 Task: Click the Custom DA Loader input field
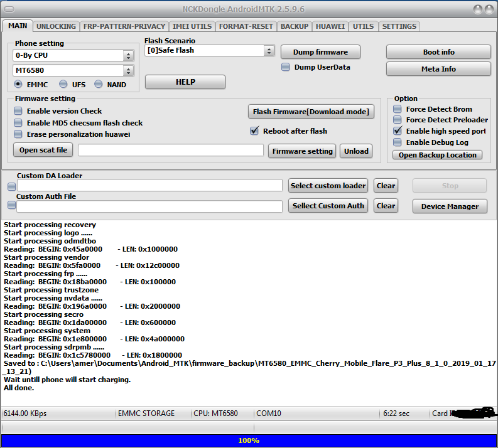click(149, 185)
